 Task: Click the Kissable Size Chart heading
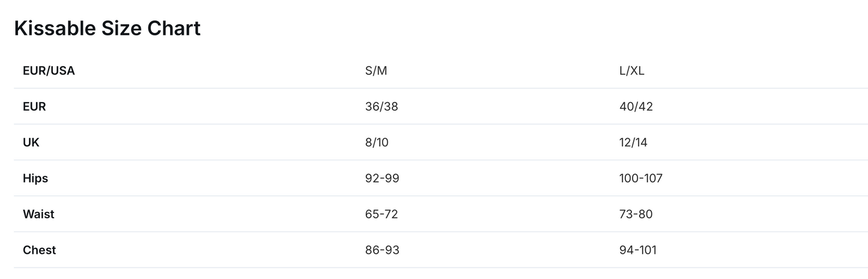pyautogui.click(x=107, y=28)
